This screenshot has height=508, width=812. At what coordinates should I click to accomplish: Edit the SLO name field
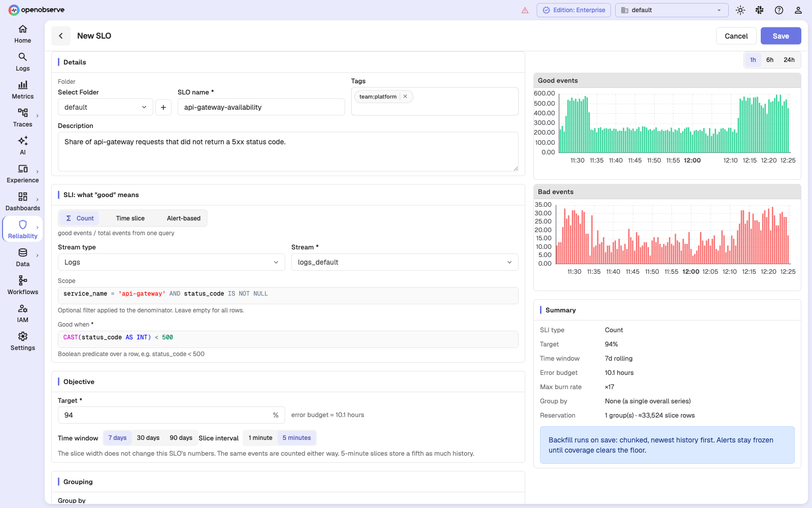coord(261,107)
